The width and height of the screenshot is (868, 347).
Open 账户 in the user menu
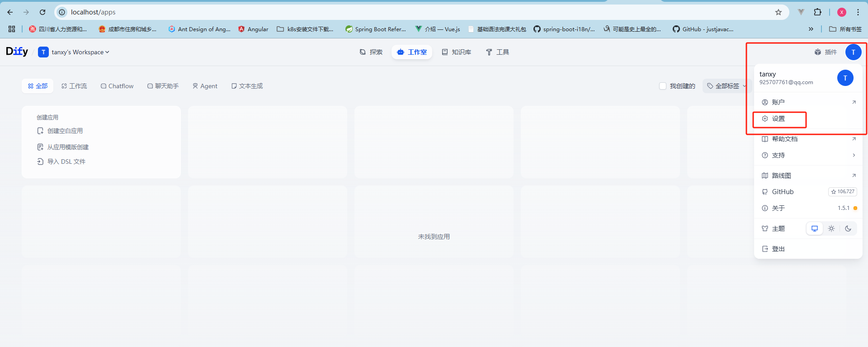pos(808,102)
